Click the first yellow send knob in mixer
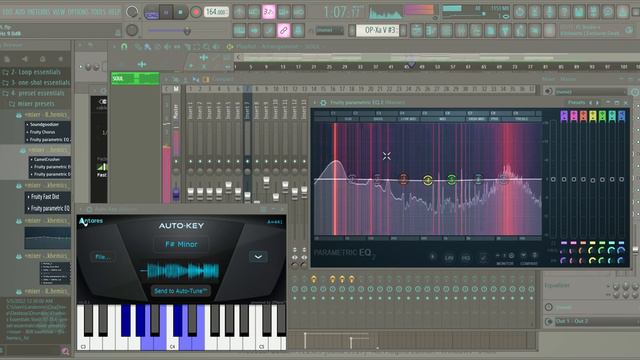 tap(313, 280)
